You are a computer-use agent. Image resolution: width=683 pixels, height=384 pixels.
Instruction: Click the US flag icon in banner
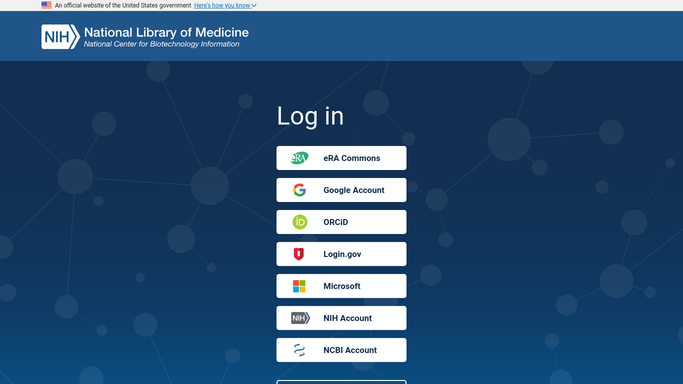pyautogui.click(x=46, y=5)
